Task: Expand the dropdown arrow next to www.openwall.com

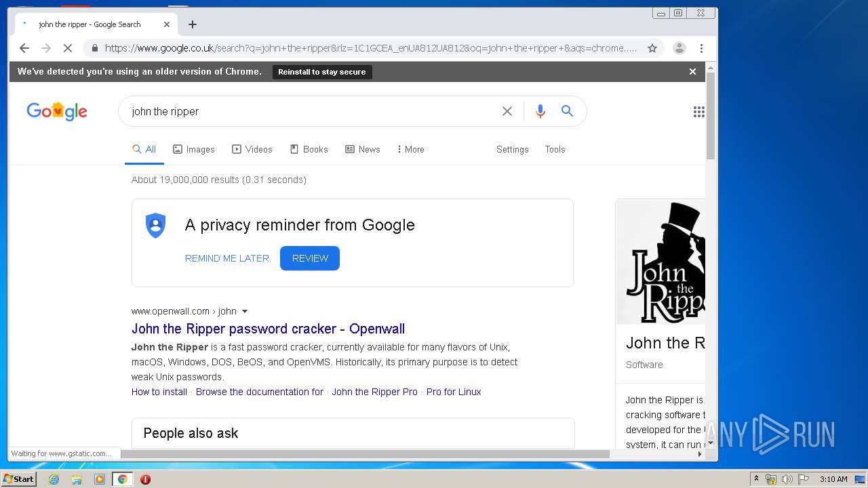Action: click(x=245, y=312)
